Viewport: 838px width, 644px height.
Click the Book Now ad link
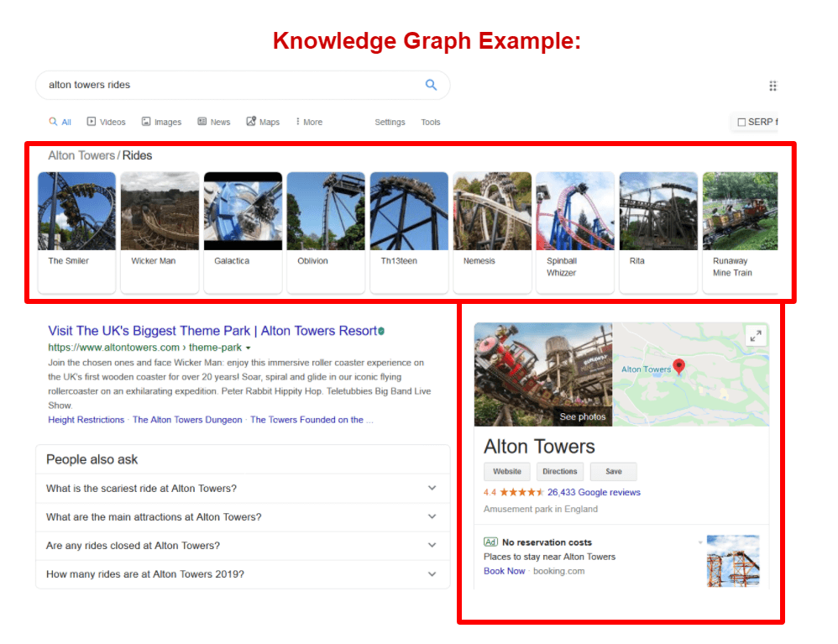point(504,571)
